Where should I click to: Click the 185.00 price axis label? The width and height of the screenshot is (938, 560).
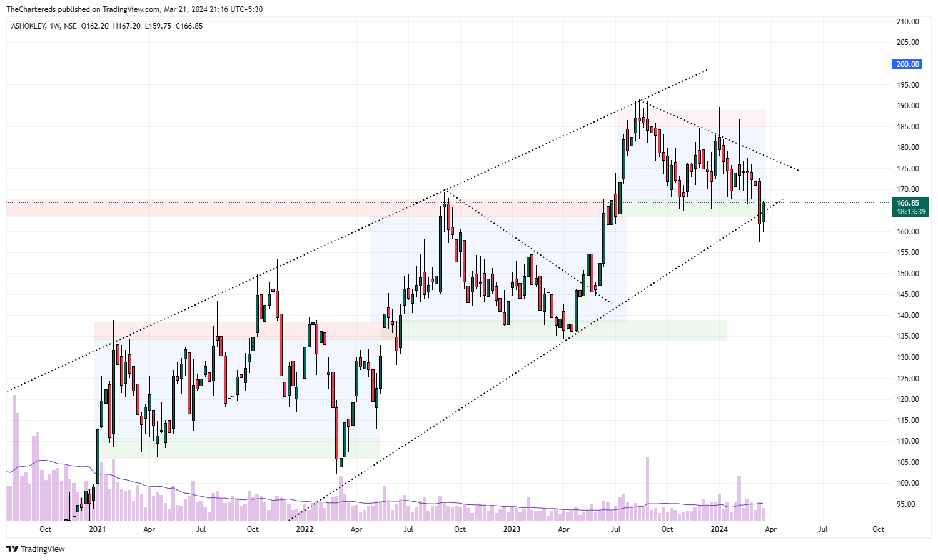(x=908, y=127)
